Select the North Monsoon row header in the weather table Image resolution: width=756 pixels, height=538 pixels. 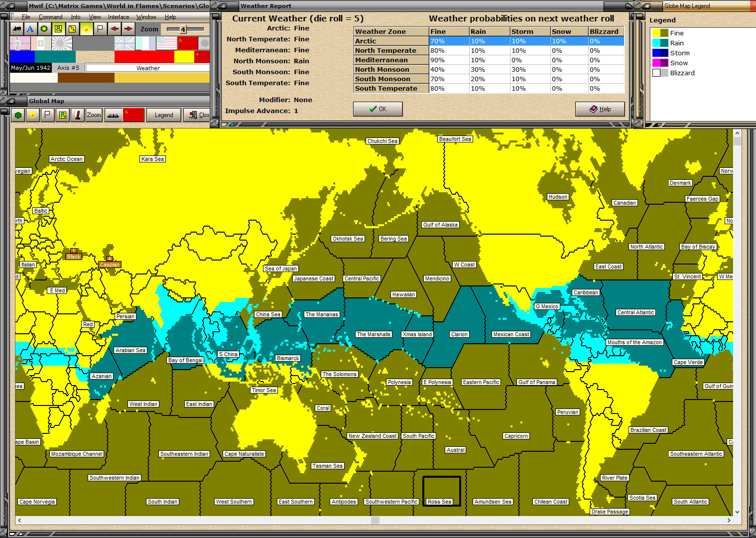pyautogui.click(x=391, y=70)
